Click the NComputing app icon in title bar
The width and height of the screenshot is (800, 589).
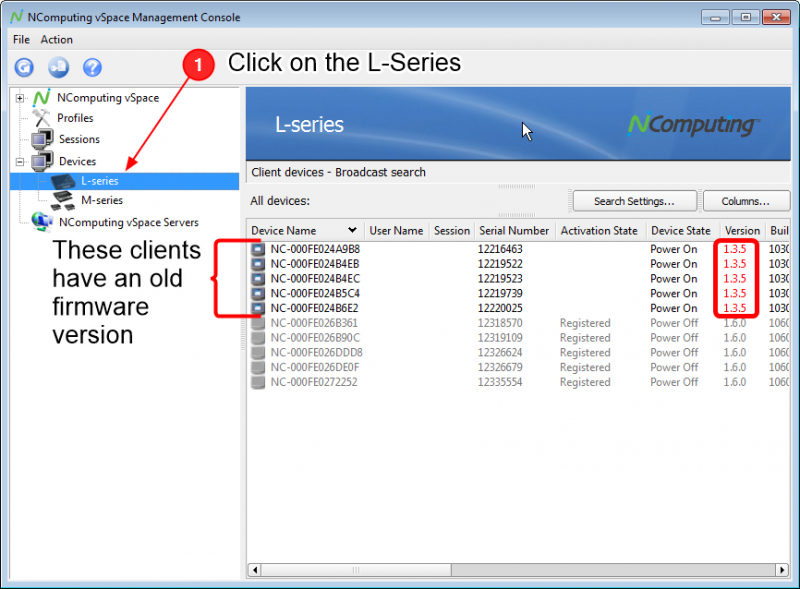16,17
